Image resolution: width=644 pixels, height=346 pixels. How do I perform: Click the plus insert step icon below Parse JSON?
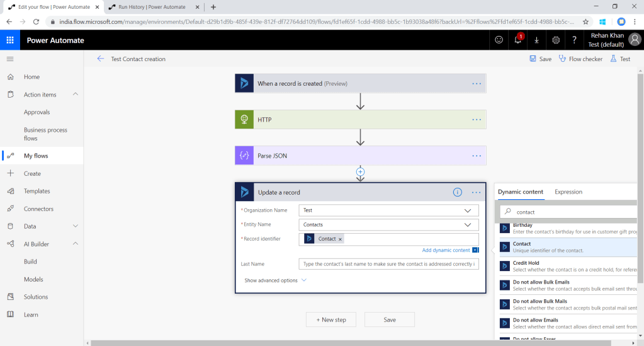click(x=360, y=171)
